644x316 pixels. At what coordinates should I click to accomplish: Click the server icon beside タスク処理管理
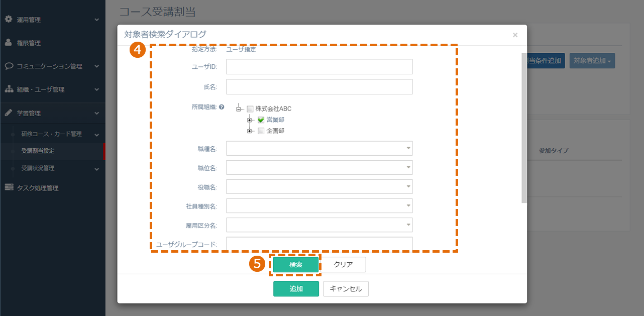coord(9,187)
